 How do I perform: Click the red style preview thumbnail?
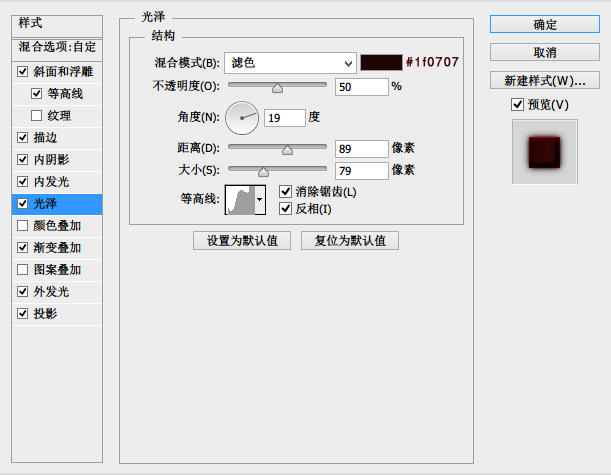click(545, 152)
